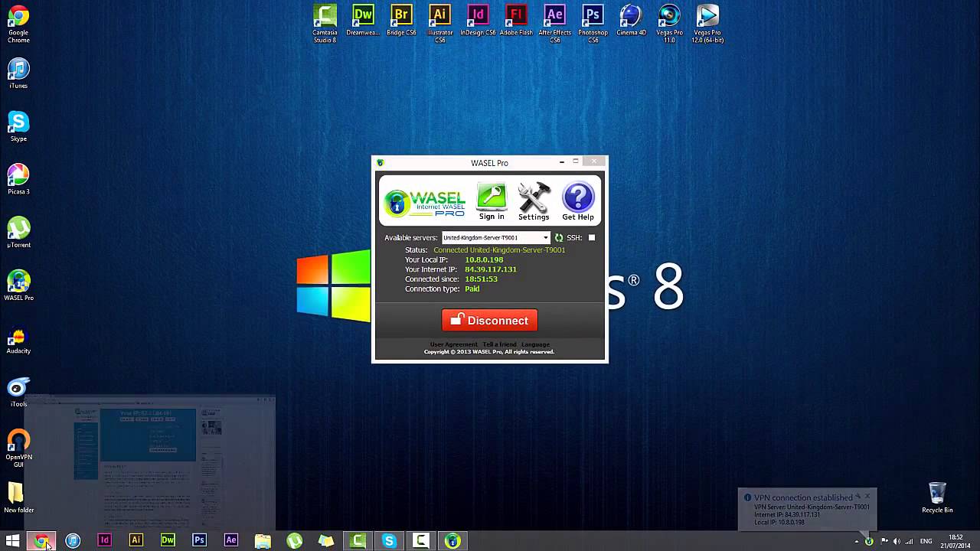Click the iTunes taskbar icon
The image size is (980, 551).
coord(73,541)
